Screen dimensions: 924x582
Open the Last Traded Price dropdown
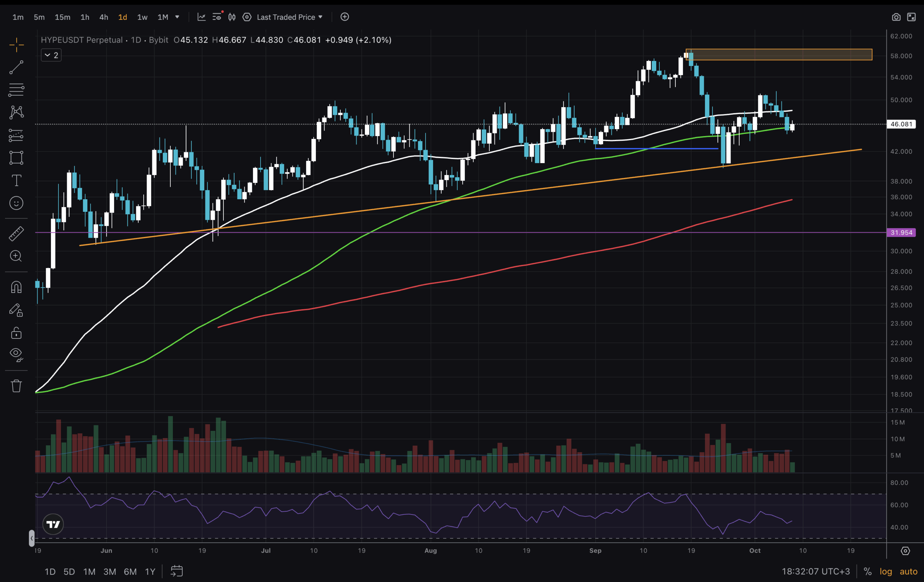click(289, 17)
